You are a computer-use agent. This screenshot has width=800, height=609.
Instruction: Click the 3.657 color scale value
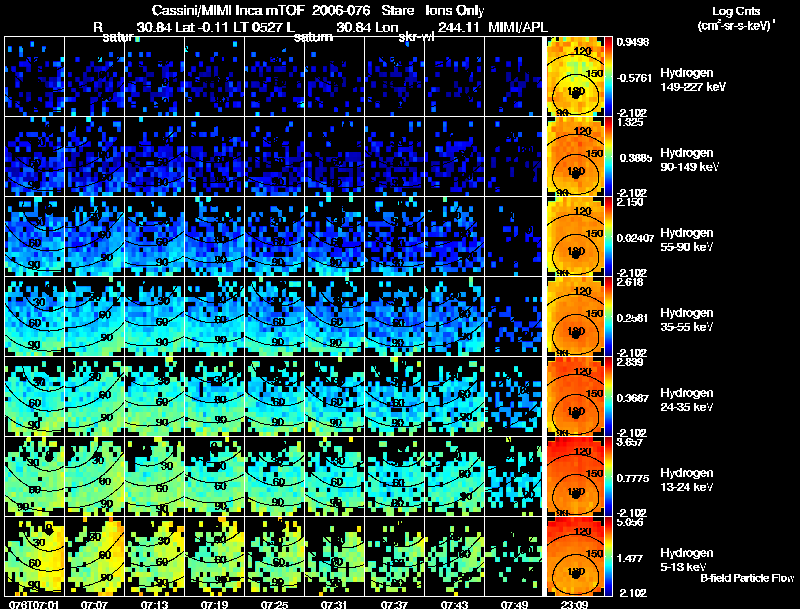click(x=631, y=442)
